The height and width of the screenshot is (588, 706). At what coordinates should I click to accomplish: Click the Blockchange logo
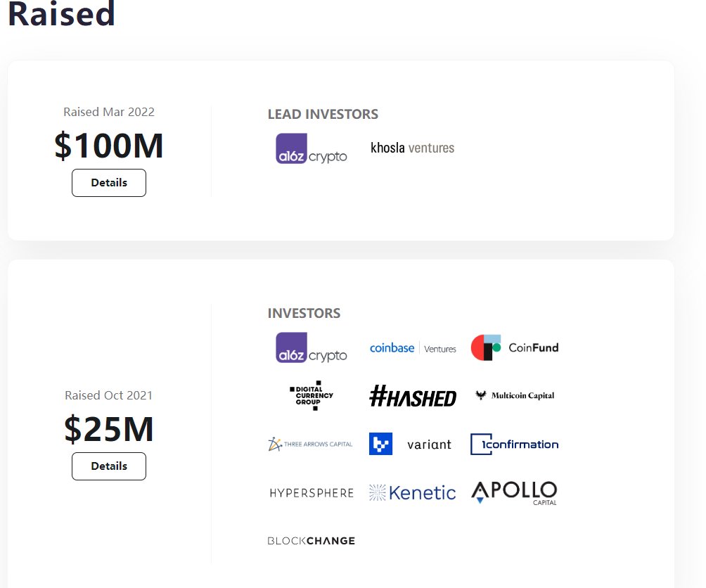311,541
